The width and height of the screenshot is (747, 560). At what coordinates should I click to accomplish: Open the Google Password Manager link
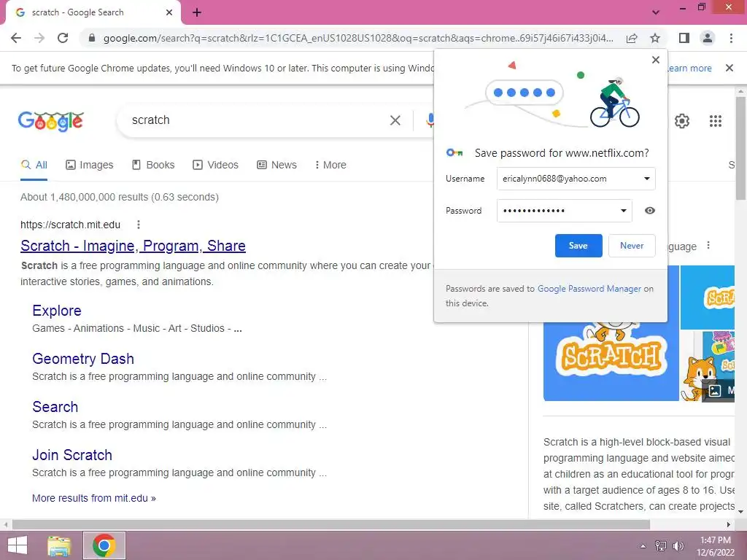(x=589, y=289)
